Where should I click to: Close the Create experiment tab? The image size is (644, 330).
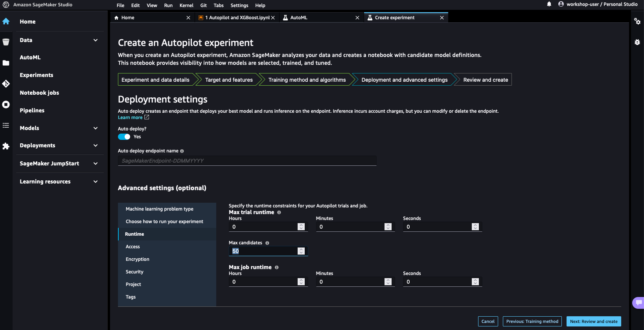tap(442, 18)
